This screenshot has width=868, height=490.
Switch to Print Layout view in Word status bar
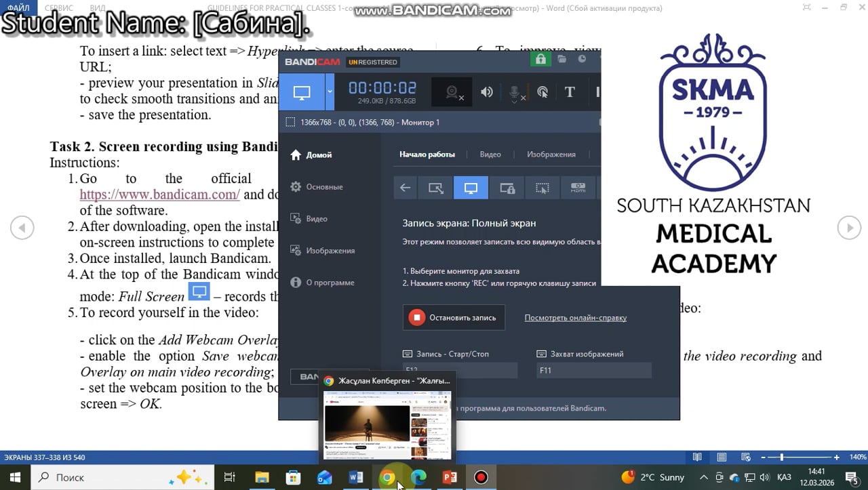(x=722, y=457)
